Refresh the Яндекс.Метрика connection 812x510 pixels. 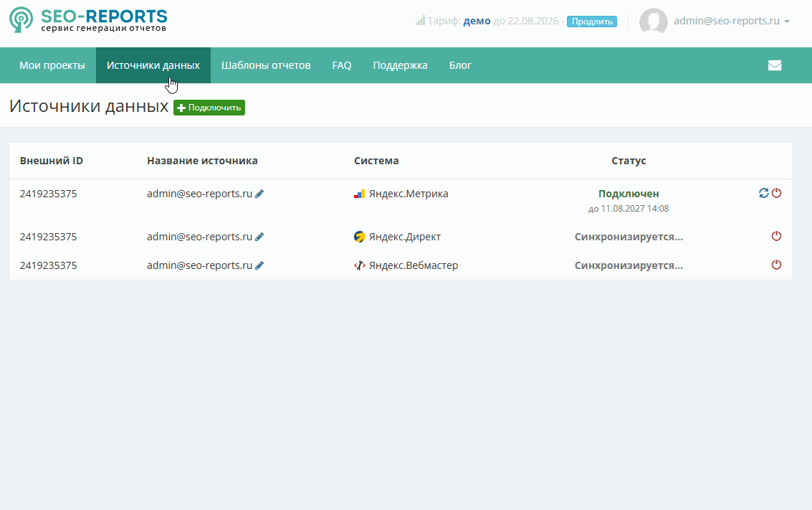tap(764, 194)
